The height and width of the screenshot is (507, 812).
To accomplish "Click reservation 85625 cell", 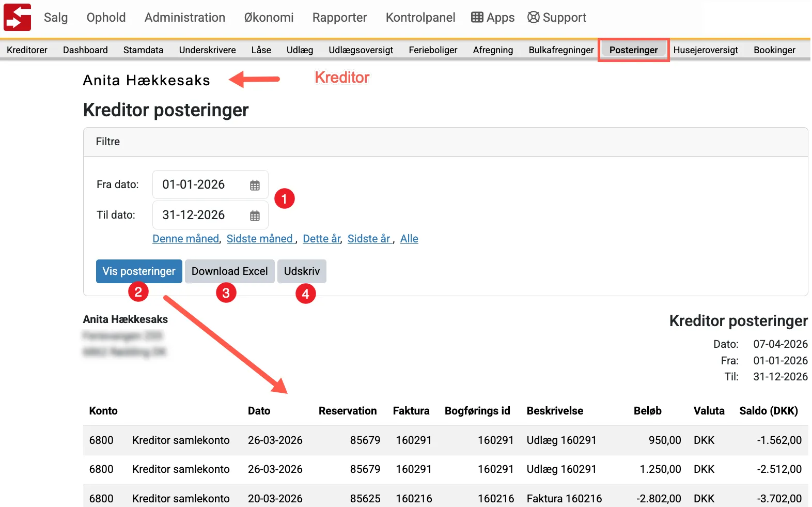I will pyautogui.click(x=365, y=499).
